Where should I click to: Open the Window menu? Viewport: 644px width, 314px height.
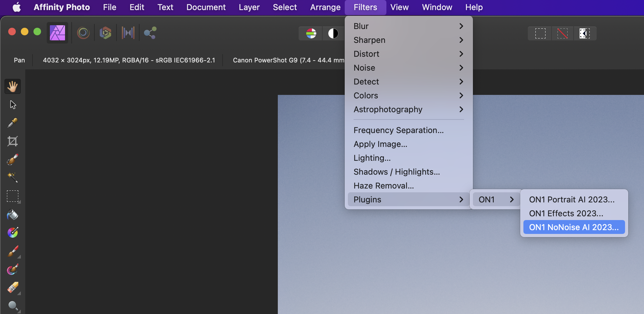coord(437,7)
